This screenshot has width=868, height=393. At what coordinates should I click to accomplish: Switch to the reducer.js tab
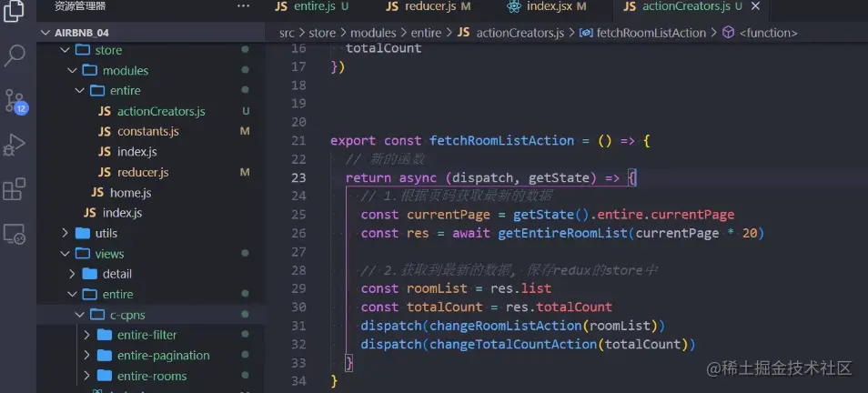point(428,6)
